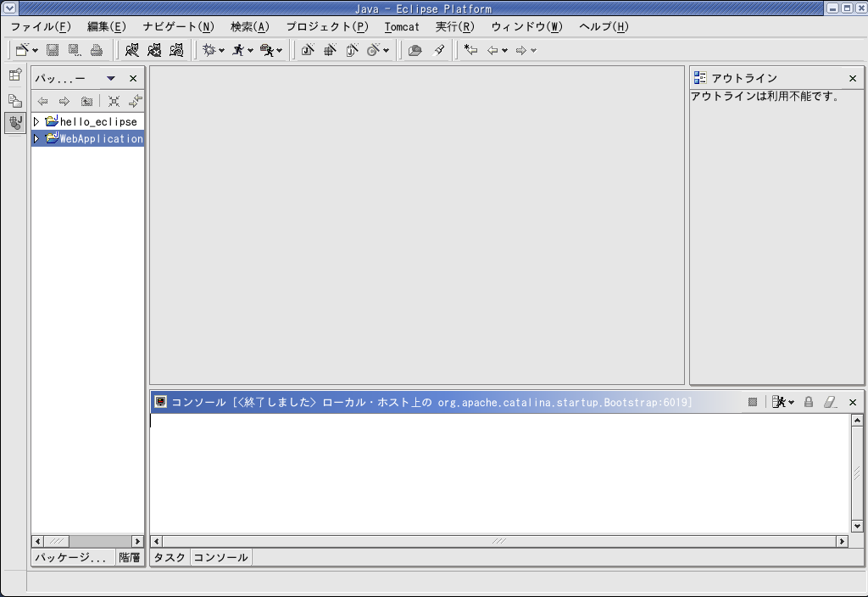868x597 pixels.
Task: Open the External Tools dropdown arrow
Action: click(x=279, y=50)
